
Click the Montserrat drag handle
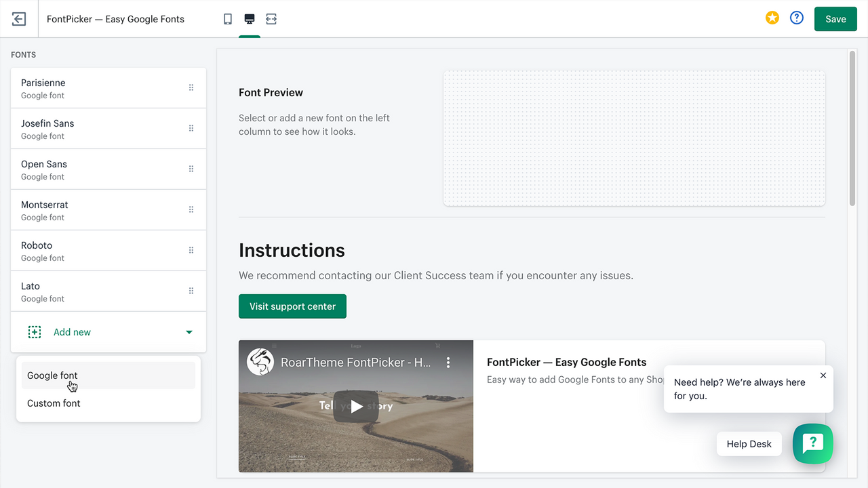(191, 209)
